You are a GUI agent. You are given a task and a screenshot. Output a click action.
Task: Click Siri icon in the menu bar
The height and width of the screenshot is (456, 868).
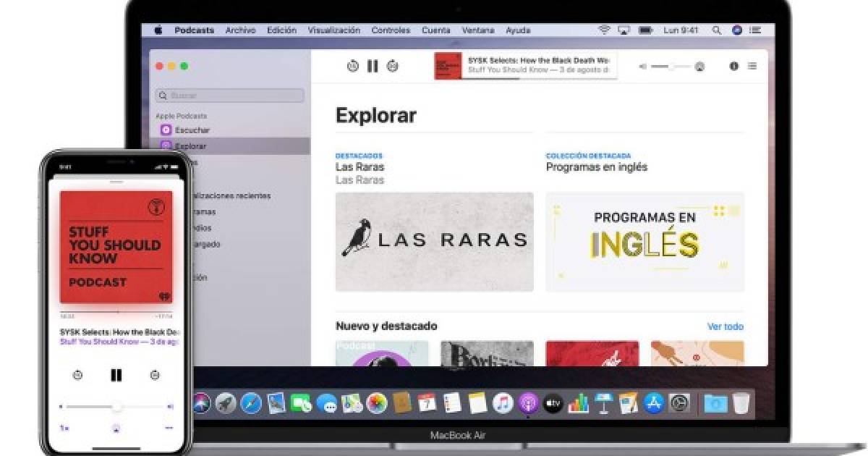click(737, 30)
